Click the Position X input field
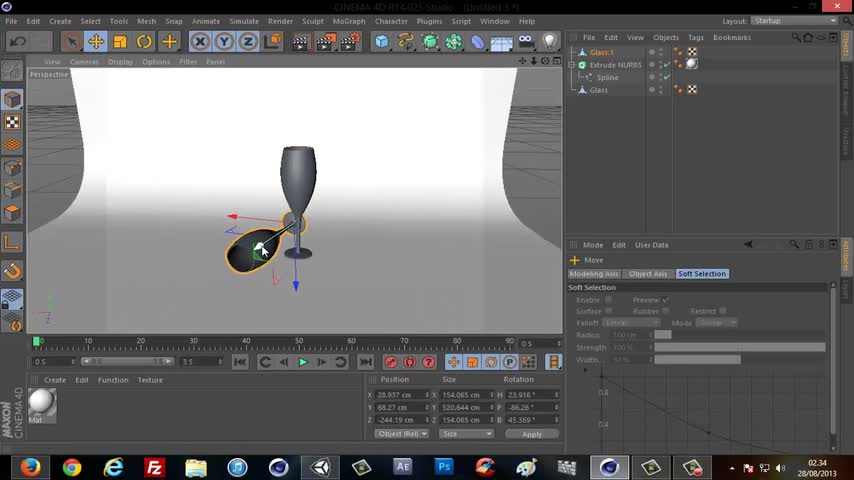854x480 pixels. pos(402,394)
